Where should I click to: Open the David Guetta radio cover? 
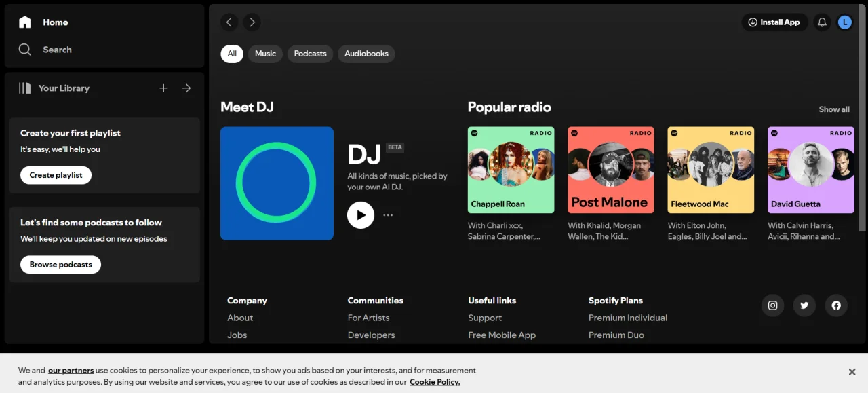pos(811,170)
